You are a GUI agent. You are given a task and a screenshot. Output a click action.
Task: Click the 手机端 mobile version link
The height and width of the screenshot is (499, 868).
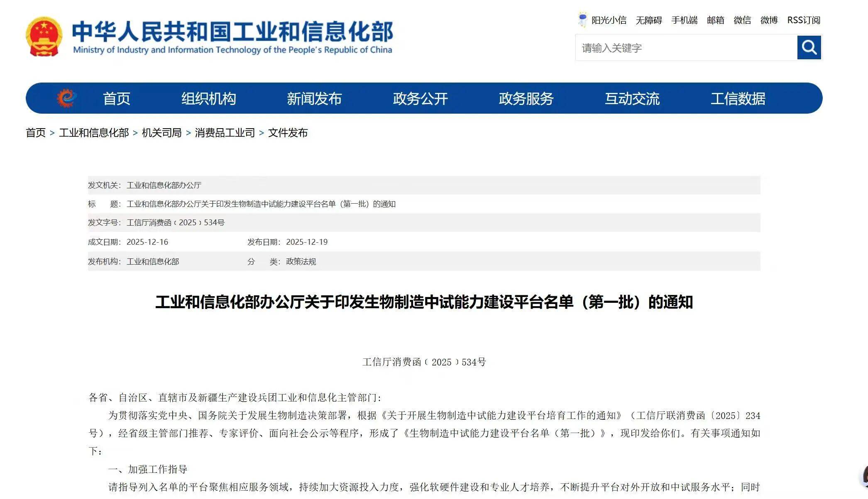684,20
